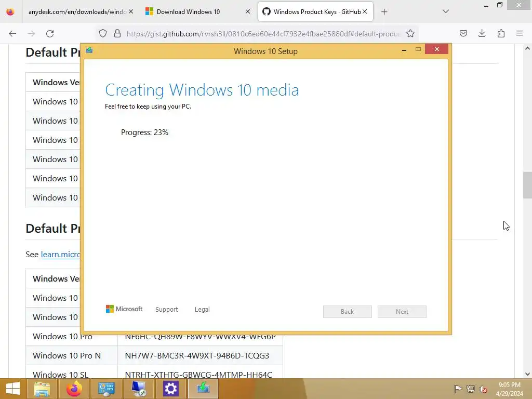Go back to the previous page in Firefox
Viewport: 532px width, 399px height.
pos(12,34)
